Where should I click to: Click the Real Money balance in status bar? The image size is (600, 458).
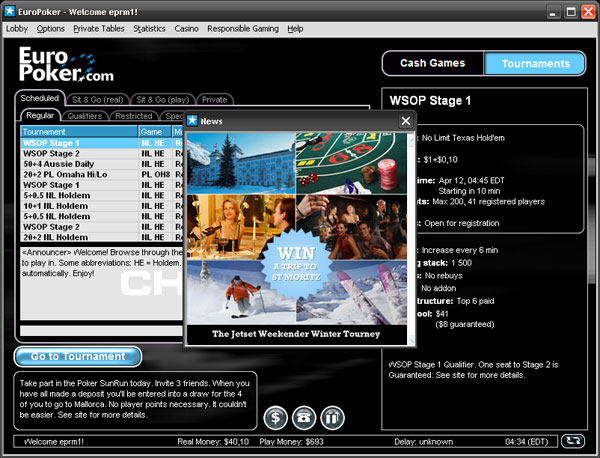[213, 442]
